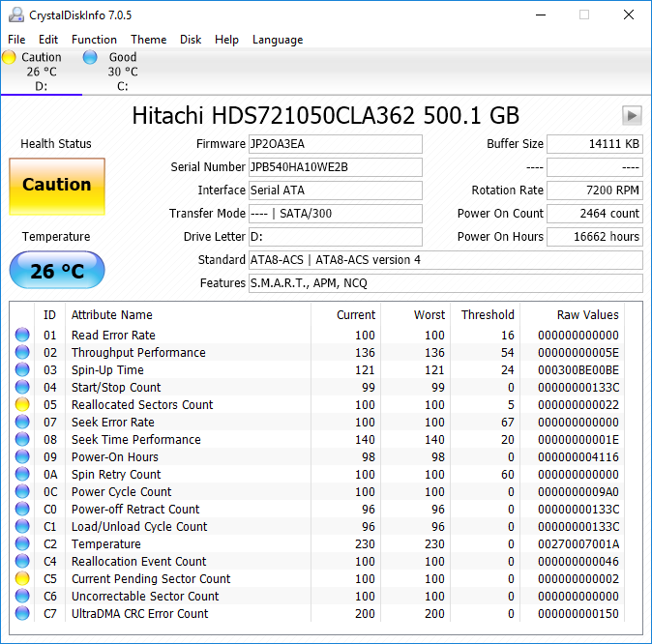Click the Threshold column header

tap(488, 315)
